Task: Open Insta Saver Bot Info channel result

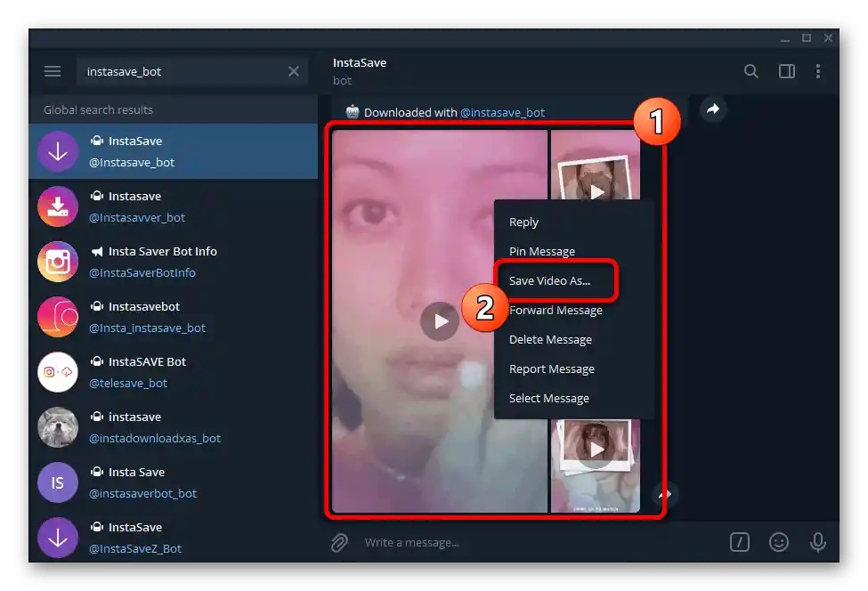Action: 174,262
